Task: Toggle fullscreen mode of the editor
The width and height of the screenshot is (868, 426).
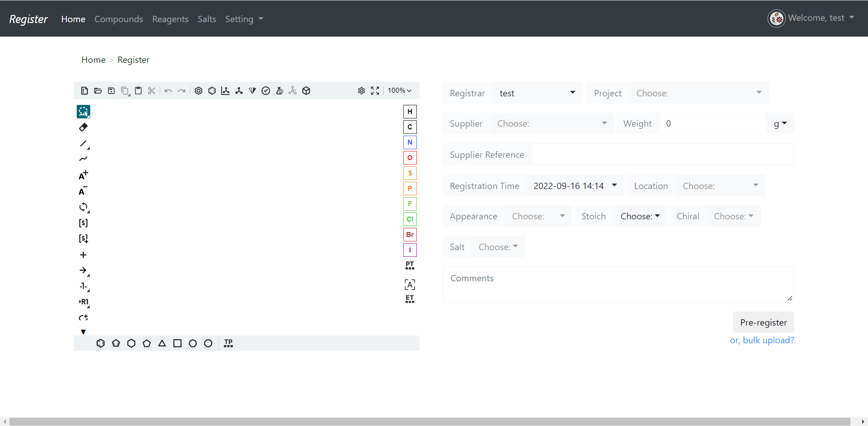Action: pos(375,91)
